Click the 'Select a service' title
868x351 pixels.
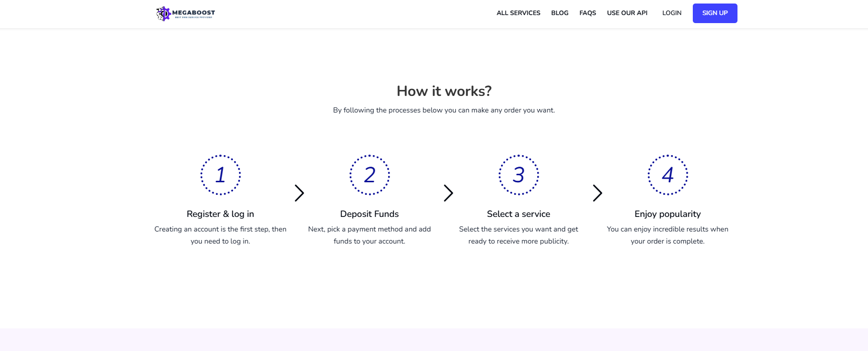point(519,214)
